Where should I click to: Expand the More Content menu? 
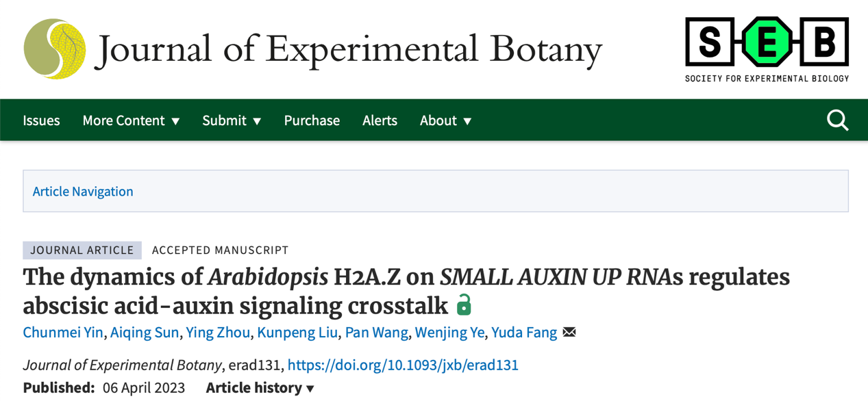pos(131,120)
